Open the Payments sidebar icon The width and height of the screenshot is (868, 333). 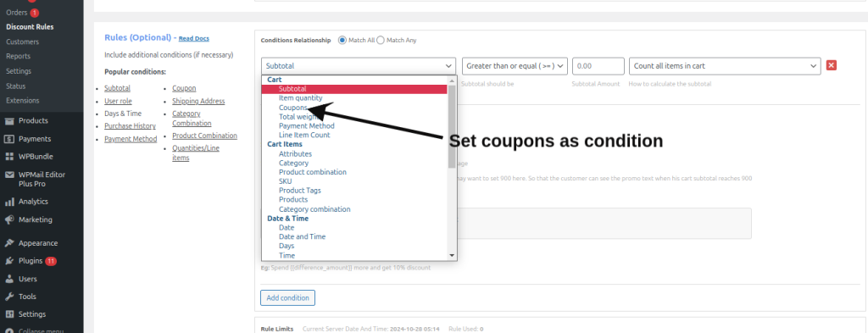click(8, 139)
